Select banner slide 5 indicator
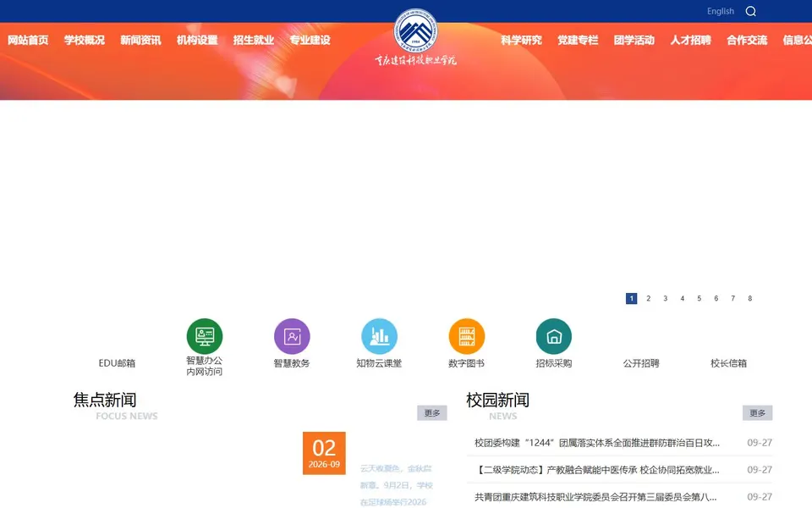 700,299
